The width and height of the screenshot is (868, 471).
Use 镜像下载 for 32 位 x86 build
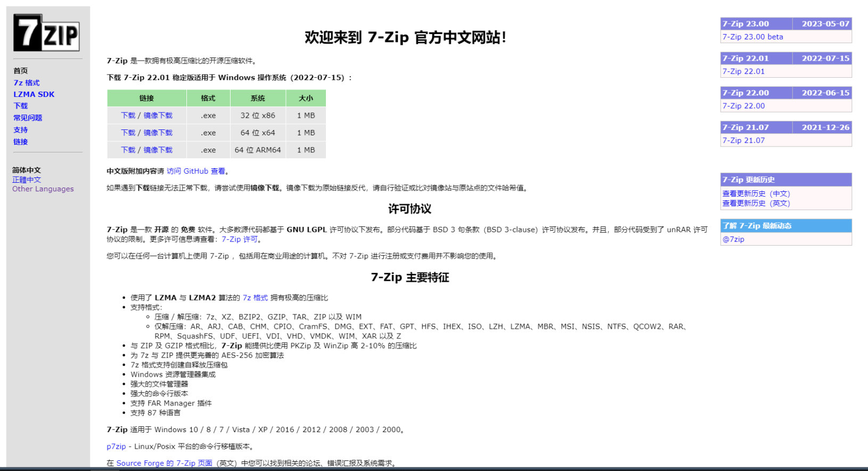tap(158, 116)
